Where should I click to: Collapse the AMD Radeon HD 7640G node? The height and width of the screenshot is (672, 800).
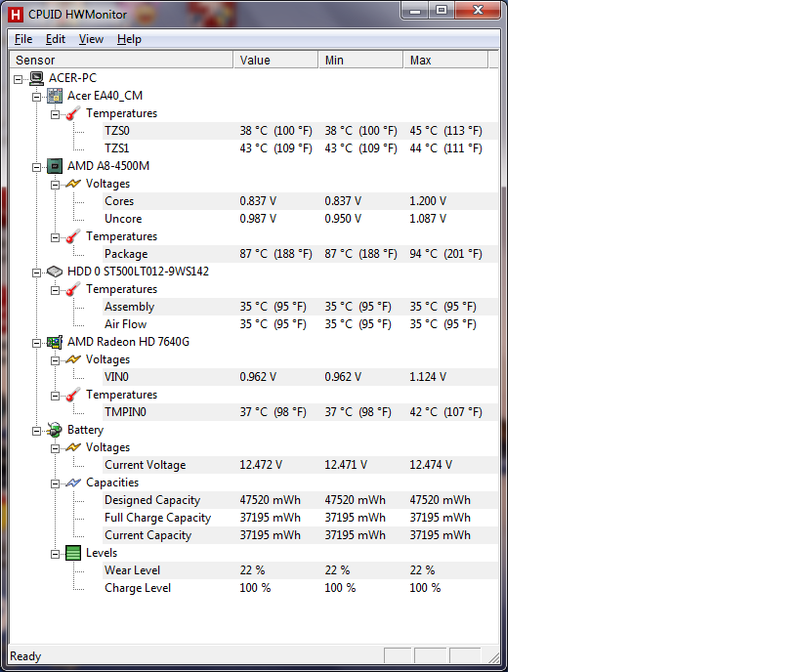[37, 343]
